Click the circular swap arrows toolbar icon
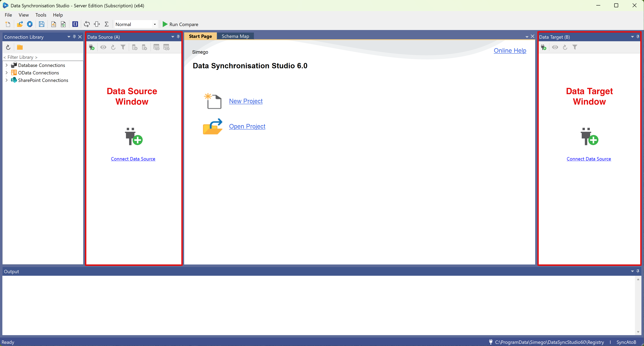The width and height of the screenshot is (644, 346). pyautogui.click(x=87, y=24)
